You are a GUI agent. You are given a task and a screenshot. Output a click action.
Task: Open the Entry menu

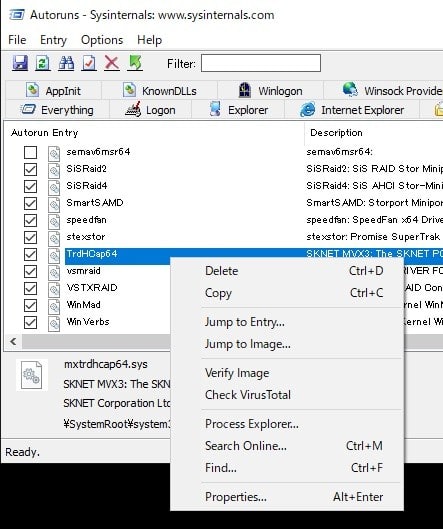tap(53, 40)
